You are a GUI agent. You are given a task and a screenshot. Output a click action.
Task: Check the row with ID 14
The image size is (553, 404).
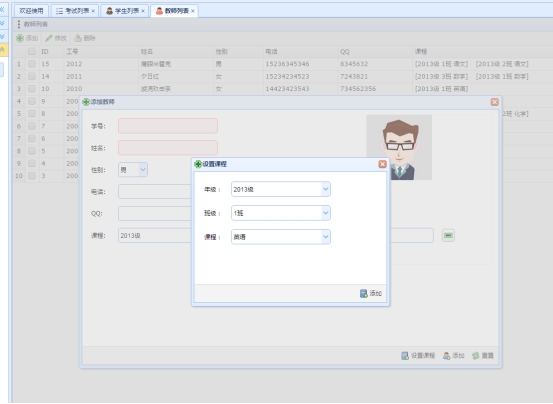pos(32,76)
